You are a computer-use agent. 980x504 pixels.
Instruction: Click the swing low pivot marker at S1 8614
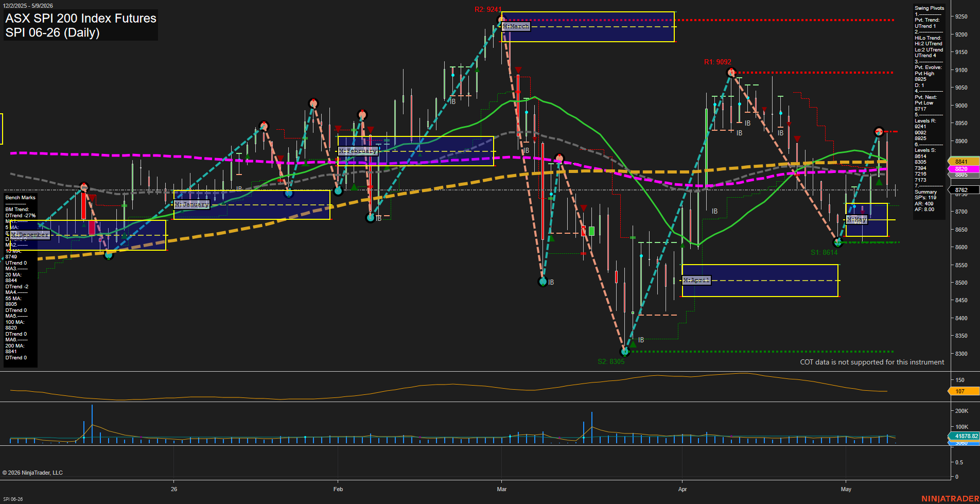pos(837,242)
